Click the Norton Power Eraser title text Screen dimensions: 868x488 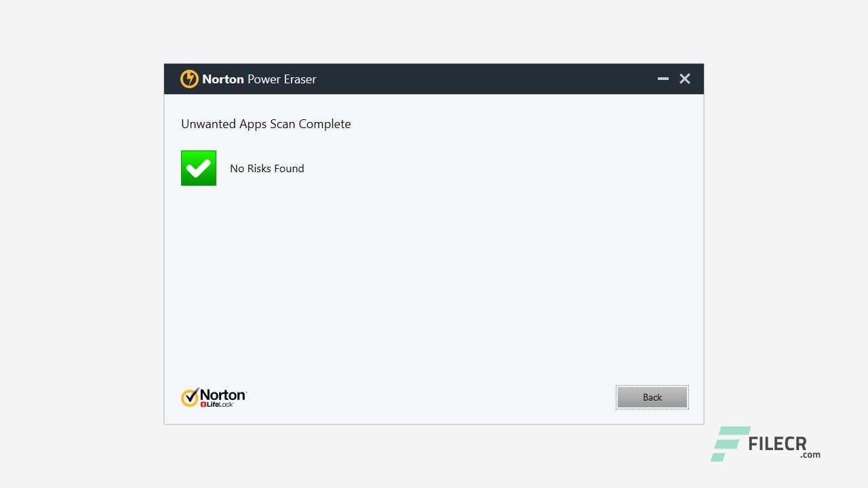click(258, 79)
